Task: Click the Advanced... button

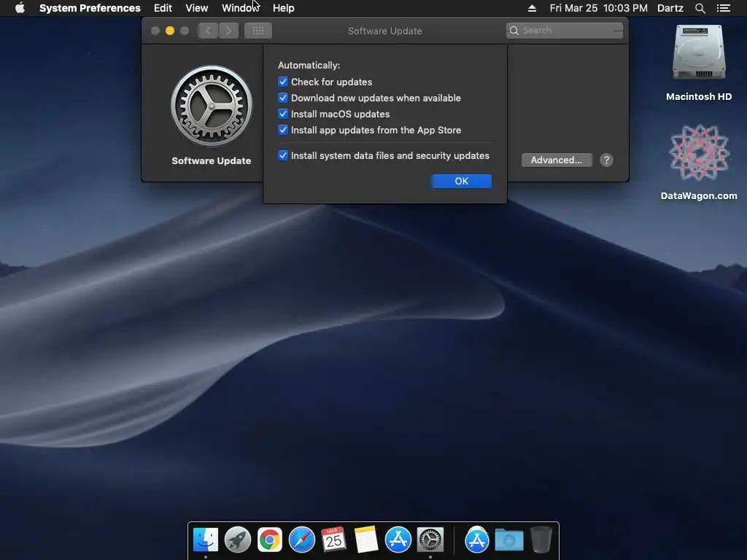Action: click(557, 160)
